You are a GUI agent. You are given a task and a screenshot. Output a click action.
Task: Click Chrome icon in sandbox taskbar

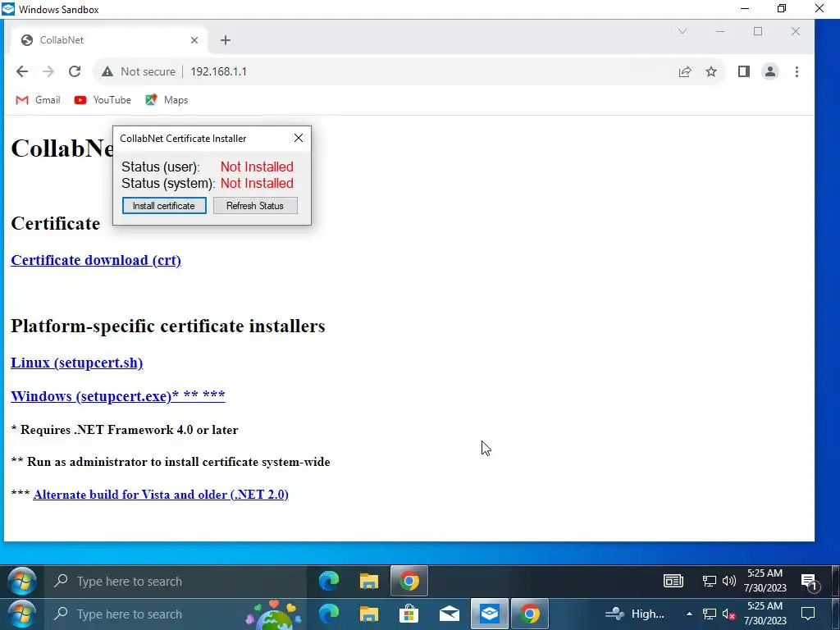409,582
